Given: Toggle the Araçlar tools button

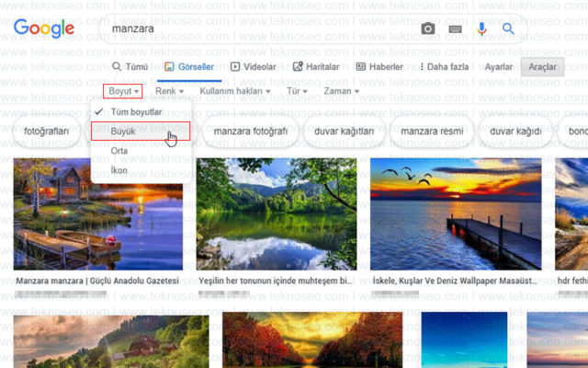Looking at the screenshot, I should pos(542,67).
